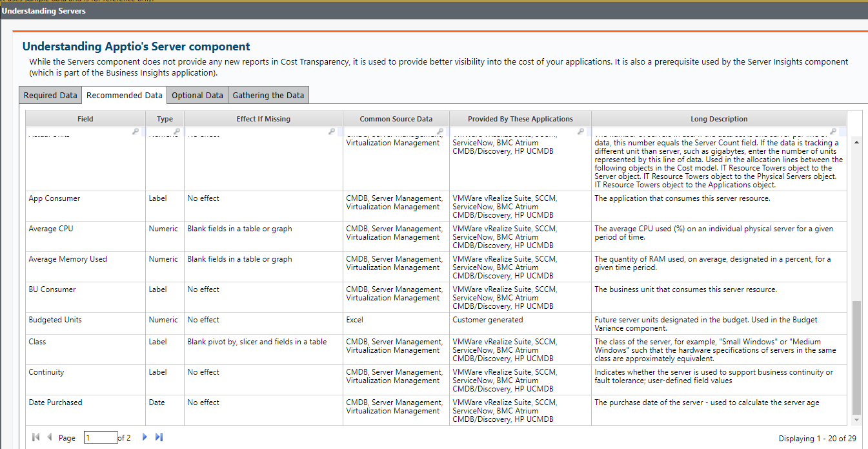Click Numeric type cell in Budgeted Units row
The width and height of the screenshot is (868, 449).
pos(165,323)
